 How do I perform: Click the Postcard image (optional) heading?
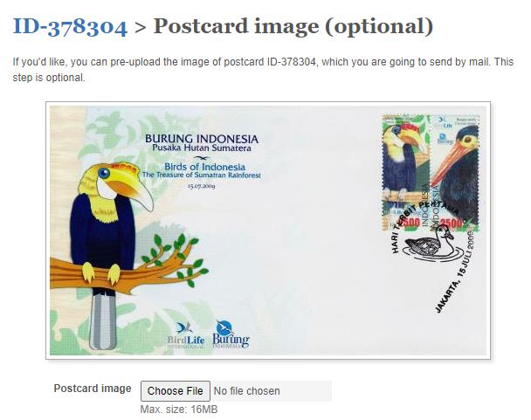pos(293,26)
